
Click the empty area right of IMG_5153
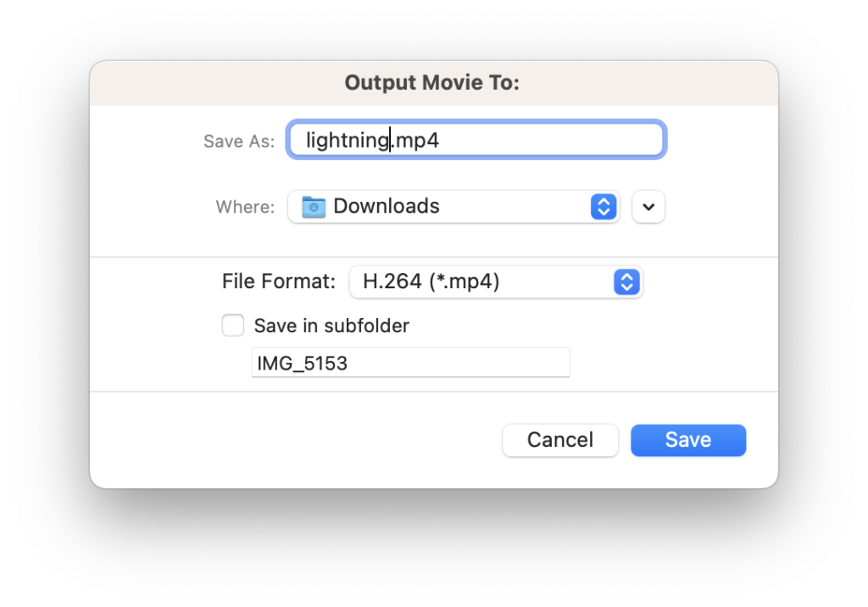pyautogui.click(x=459, y=363)
